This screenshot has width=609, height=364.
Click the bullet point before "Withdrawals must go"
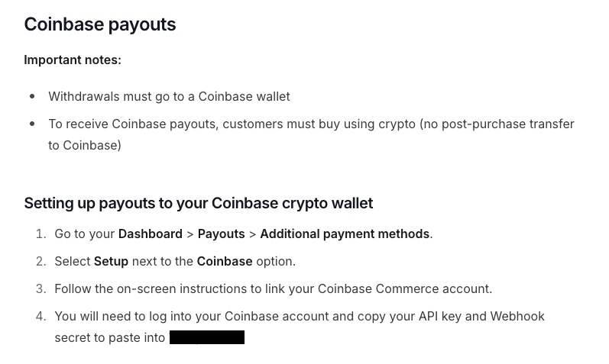(x=32, y=96)
